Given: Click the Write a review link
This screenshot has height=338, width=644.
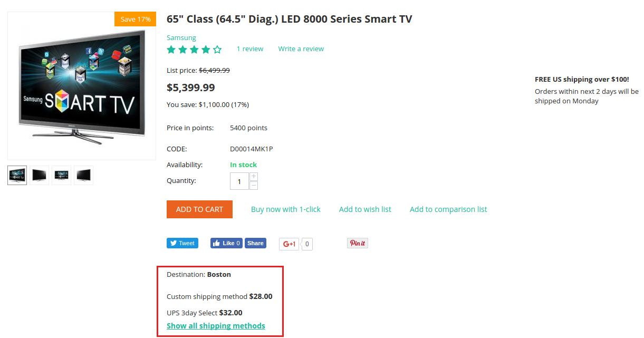Looking at the screenshot, I should (x=301, y=49).
